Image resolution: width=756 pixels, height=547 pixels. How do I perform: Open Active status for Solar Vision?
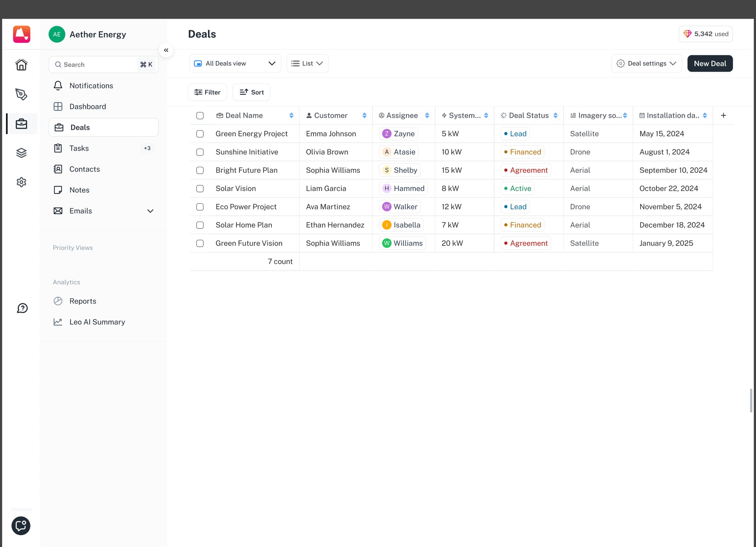[517, 189]
